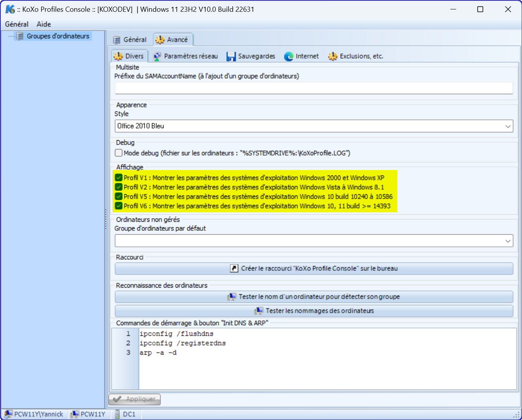Uncheck Profil V1 Windows 2000 et XP
The width and height of the screenshot is (522, 420).
click(119, 178)
